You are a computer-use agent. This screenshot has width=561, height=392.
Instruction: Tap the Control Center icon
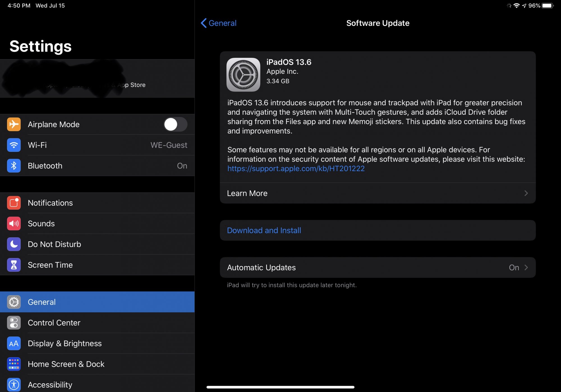[x=14, y=323]
